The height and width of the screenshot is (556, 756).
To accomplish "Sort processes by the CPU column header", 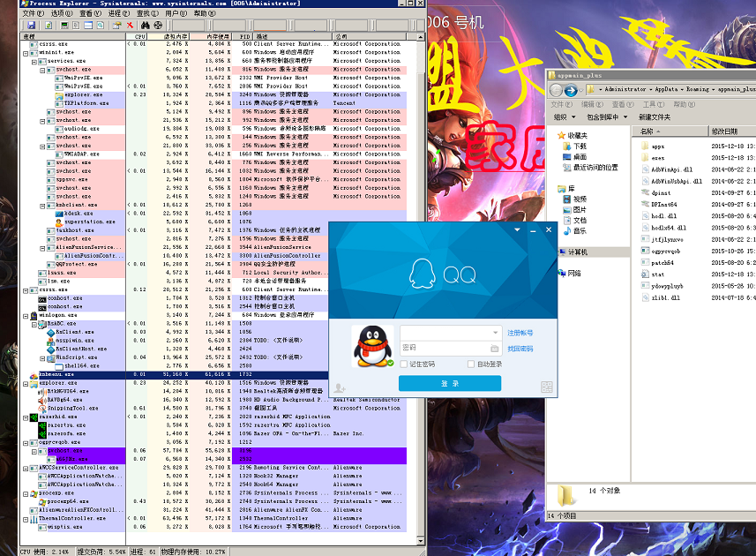I will click(x=137, y=37).
